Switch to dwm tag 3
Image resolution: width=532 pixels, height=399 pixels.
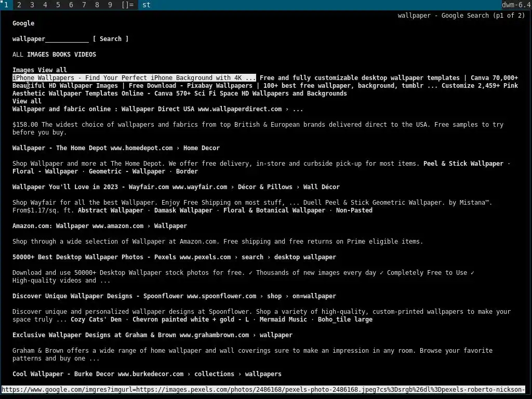point(32,5)
